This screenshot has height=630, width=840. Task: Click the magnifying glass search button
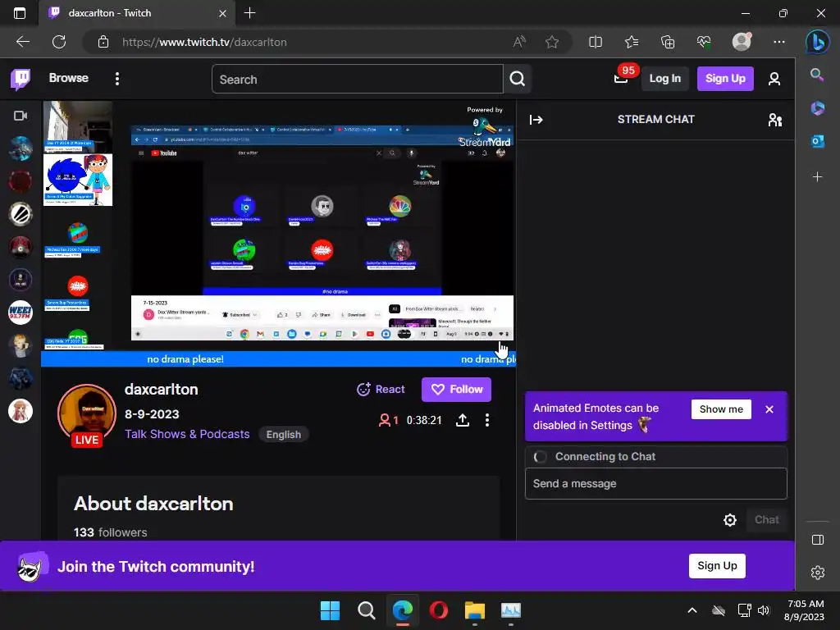[517, 80]
